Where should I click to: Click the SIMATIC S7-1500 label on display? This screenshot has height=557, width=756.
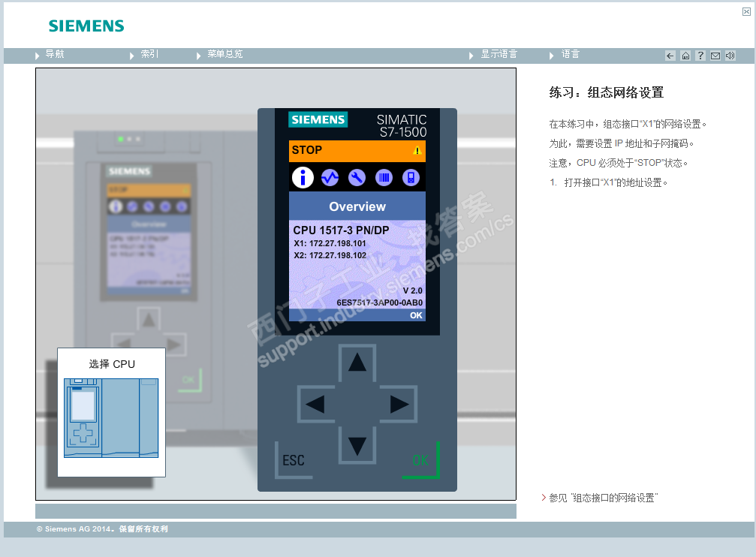[402, 126]
